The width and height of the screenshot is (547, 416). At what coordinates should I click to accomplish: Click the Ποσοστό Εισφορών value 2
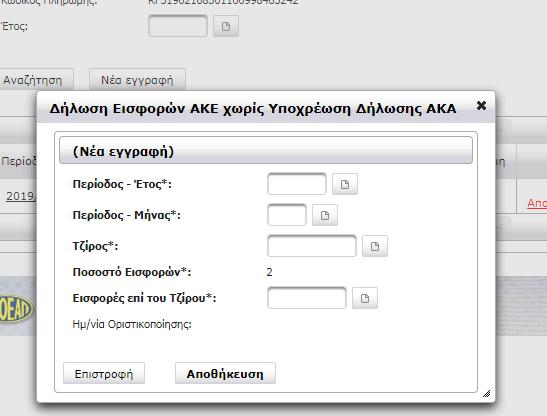point(269,272)
